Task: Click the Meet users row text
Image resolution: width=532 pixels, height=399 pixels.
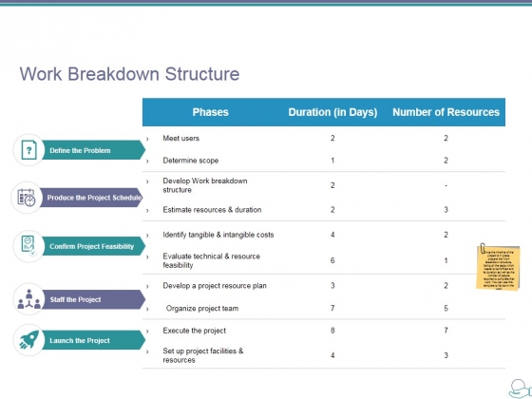Action: (180, 138)
